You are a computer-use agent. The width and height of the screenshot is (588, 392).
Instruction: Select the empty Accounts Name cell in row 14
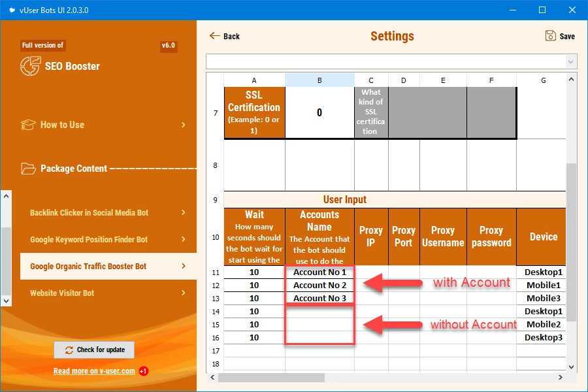[x=319, y=312]
